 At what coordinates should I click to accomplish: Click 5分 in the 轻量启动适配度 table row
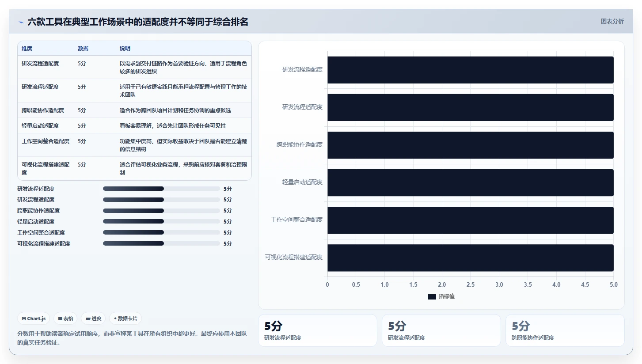point(82,126)
